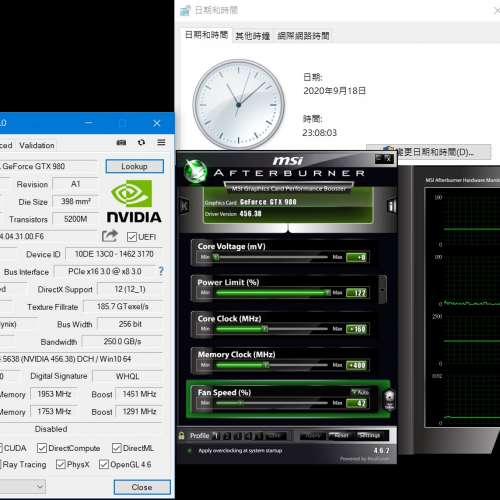Switch to GPU-Z Validation tab
The image size is (500, 500).
point(37,145)
